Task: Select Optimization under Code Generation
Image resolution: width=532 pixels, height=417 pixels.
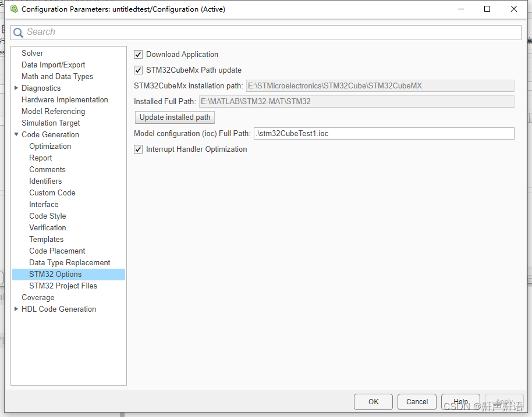Action: [x=50, y=146]
